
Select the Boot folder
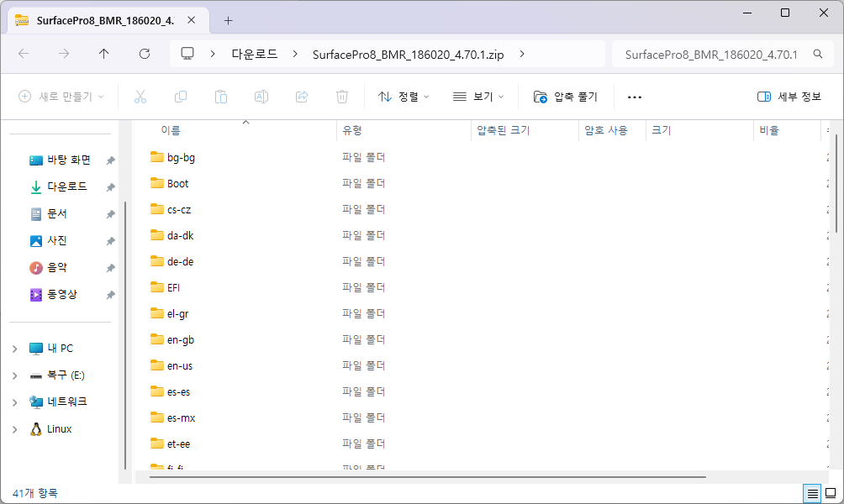177,183
